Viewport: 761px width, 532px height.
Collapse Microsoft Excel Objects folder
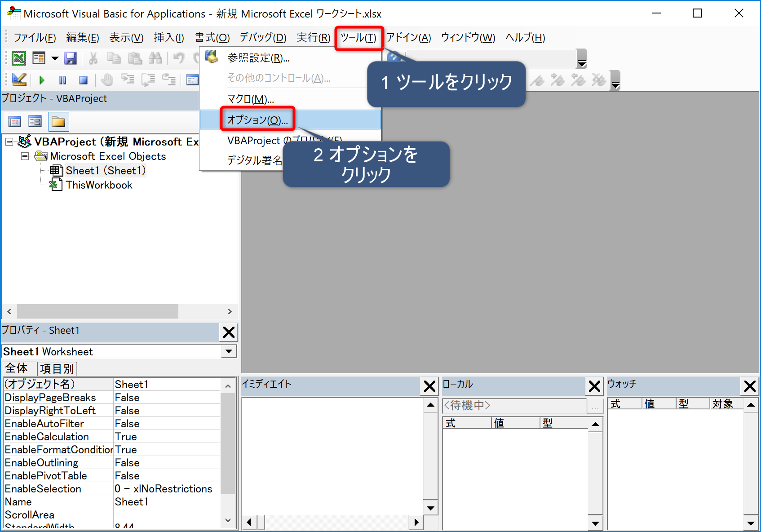[25, 156]
